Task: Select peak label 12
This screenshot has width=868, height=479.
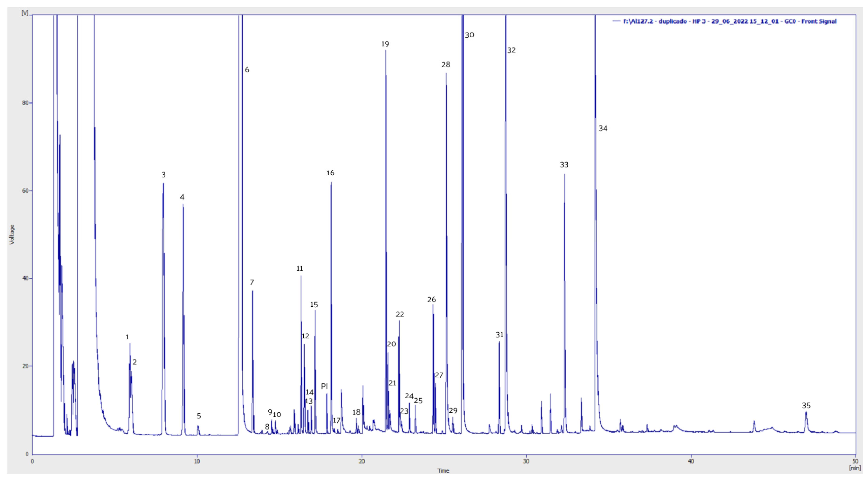Action: point(305,336)
